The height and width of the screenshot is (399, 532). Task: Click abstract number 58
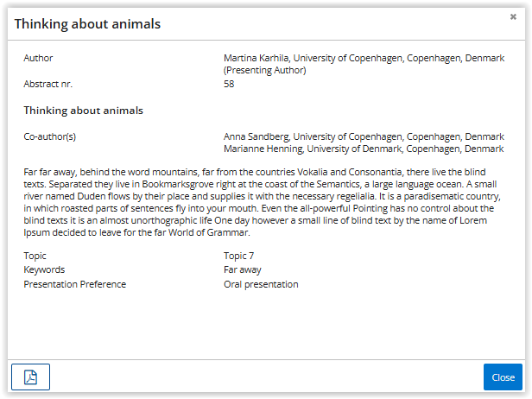click(229, 84)
